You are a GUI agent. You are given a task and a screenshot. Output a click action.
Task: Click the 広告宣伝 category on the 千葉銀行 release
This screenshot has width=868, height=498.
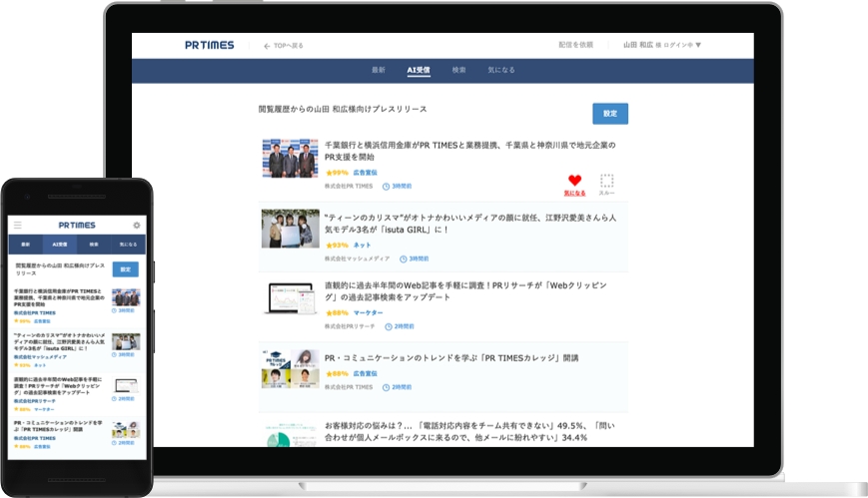coord(365,173)
